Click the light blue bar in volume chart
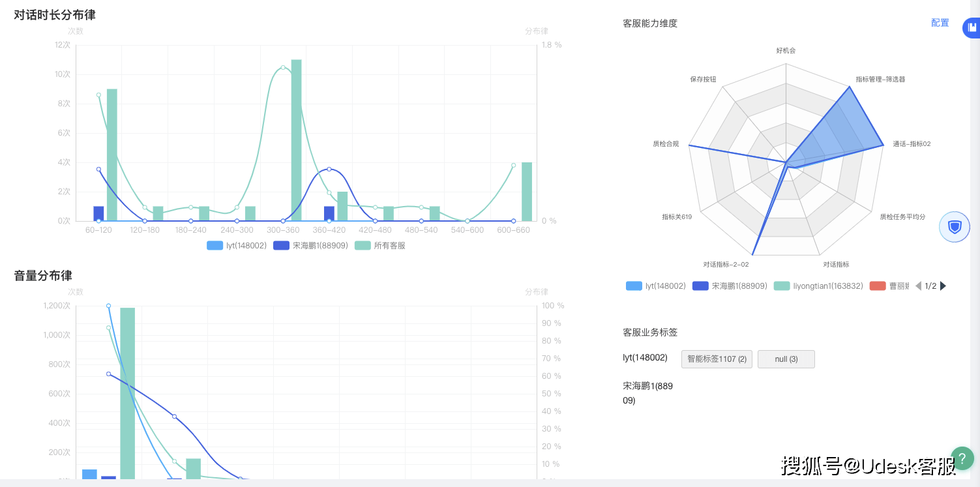The height and width of the screenshot is (487, 980). tap(89, 475)
